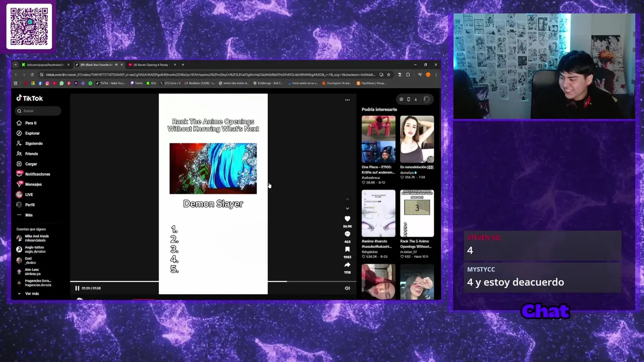
Task: Click the m.kaiser_07 creator name
Action: pos(409,252)
